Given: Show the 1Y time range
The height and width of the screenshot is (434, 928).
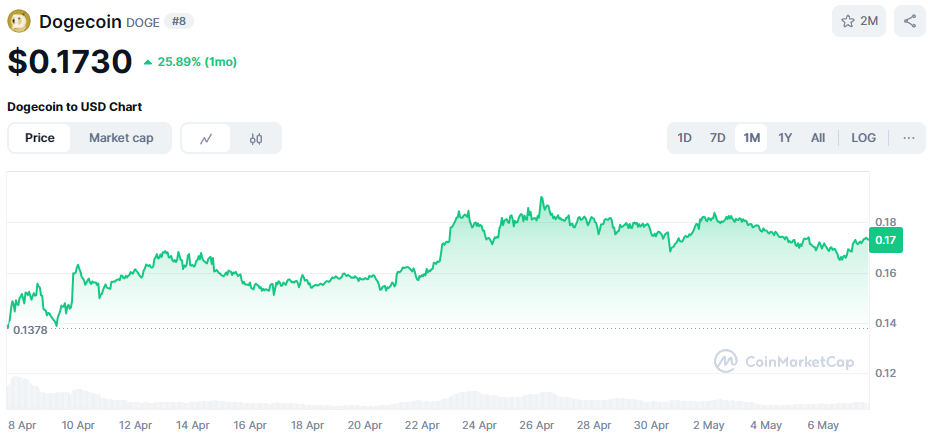Looking at the screenshot, I should click(x=785, y=138).
